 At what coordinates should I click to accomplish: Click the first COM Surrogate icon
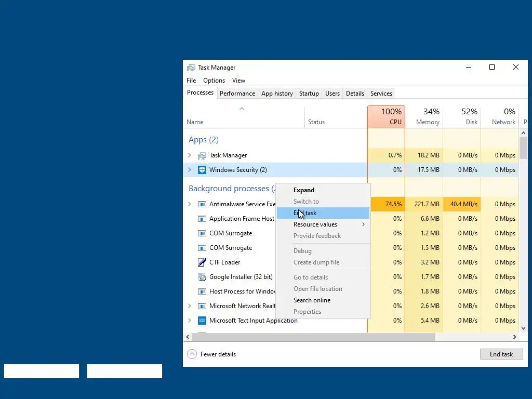pyautogui.click(x=202, y=233)
